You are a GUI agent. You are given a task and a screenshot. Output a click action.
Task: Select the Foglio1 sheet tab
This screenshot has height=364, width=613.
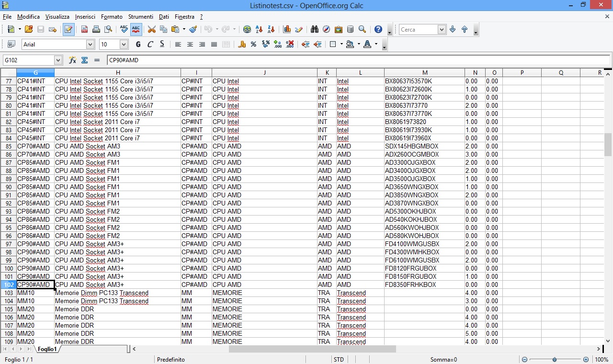[x=47, y=349]
